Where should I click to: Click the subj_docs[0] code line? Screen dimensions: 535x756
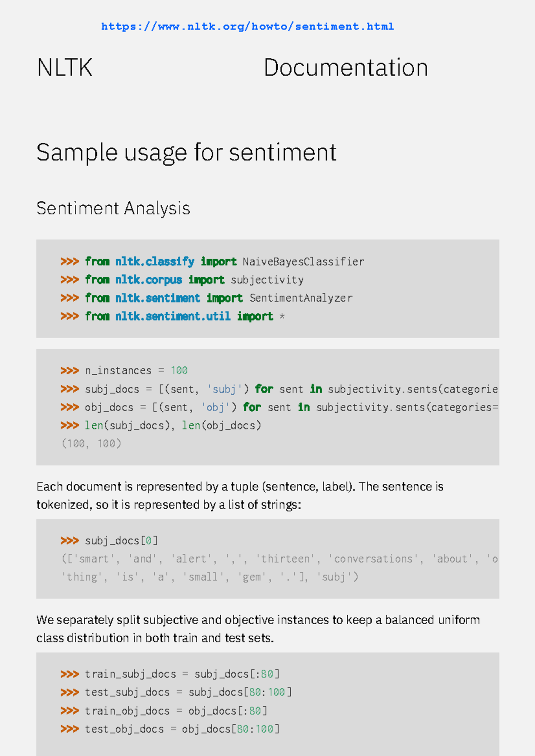[109, 541]
